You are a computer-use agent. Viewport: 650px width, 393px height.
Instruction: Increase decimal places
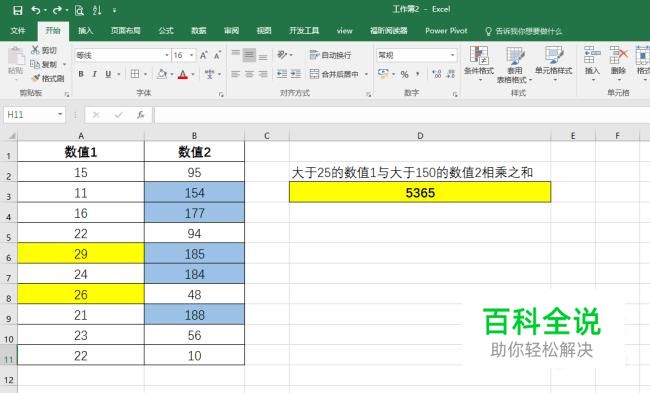[x=436, y=74]
